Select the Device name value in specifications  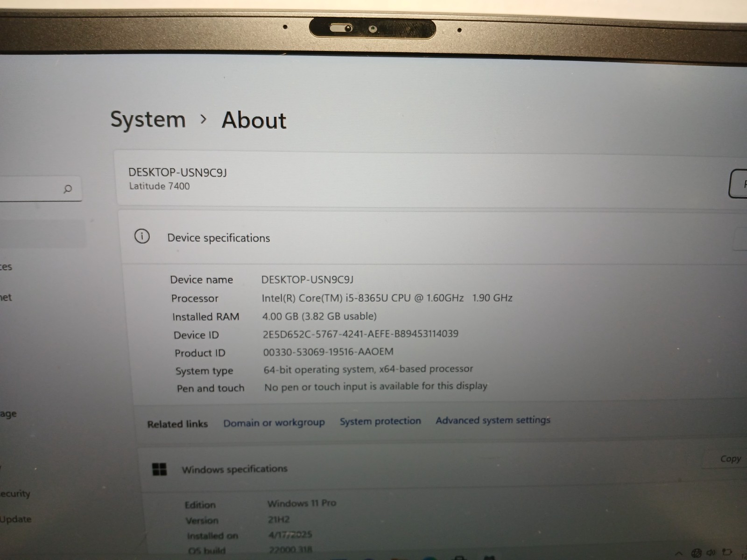tap(307, 280)
